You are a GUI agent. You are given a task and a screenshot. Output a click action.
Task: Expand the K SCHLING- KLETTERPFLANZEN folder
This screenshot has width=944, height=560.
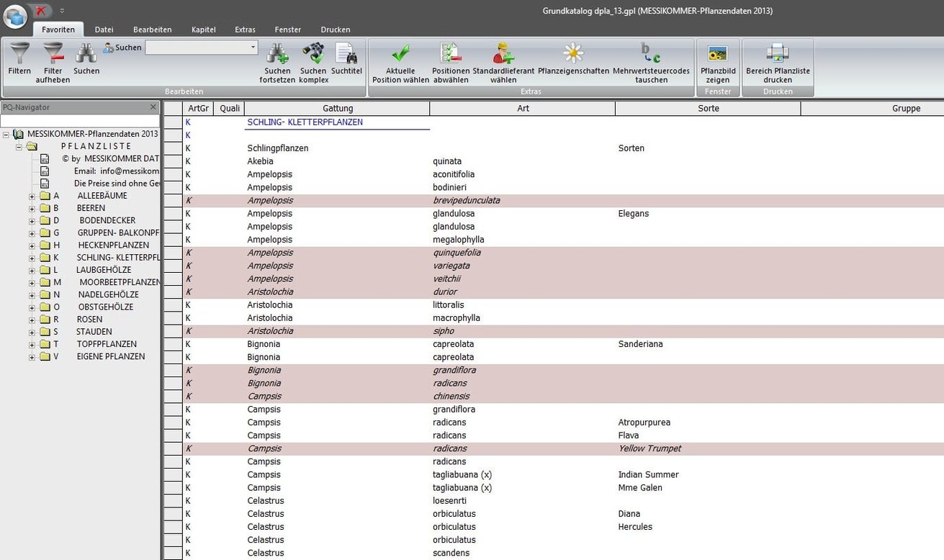click(32, 258)
